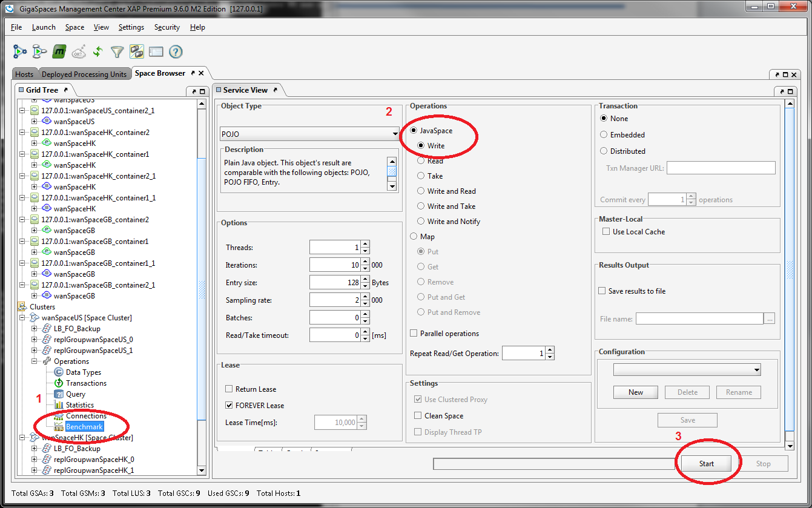
Task: Close the Space Browser tab with the X
Action: (201, 73)
